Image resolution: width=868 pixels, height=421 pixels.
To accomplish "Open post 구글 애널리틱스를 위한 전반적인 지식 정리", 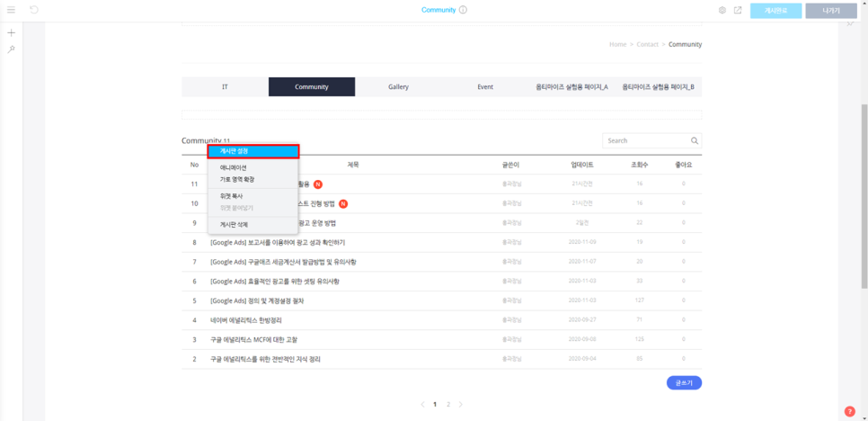I will pos(266,359).
